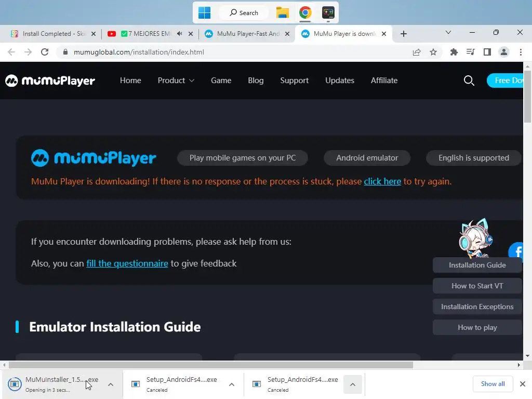
Task: View site security lock info
Action: [65, 52]
